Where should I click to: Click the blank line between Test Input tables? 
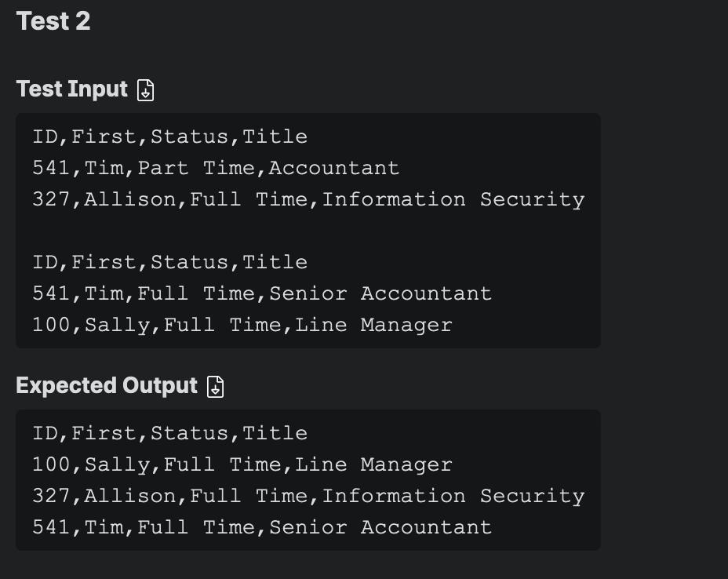point(308,231)
